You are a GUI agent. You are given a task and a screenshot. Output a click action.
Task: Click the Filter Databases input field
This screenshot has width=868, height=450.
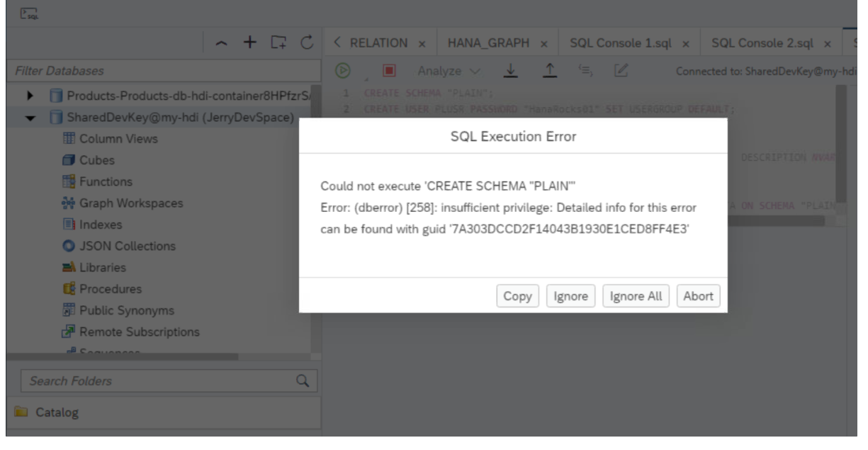click(163, 71)
